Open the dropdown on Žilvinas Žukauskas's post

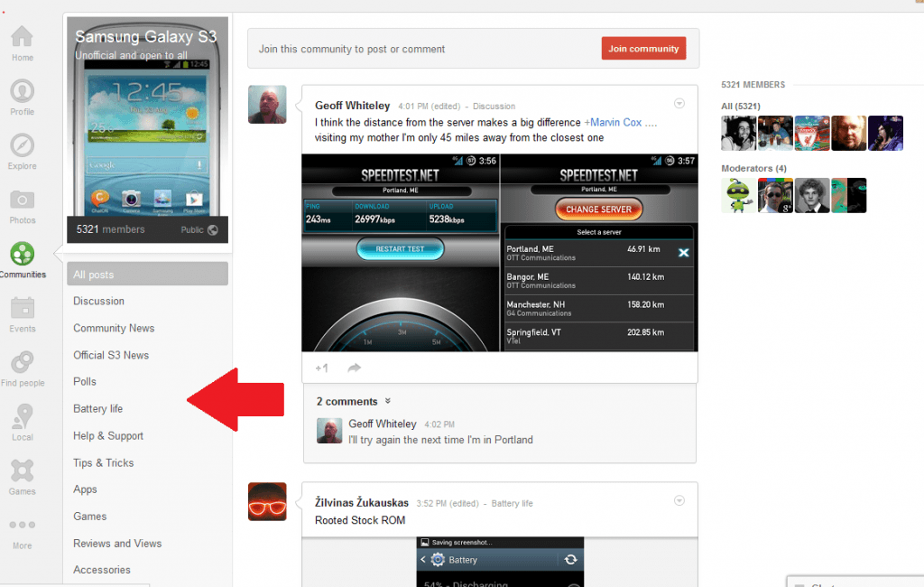point(679,499)
